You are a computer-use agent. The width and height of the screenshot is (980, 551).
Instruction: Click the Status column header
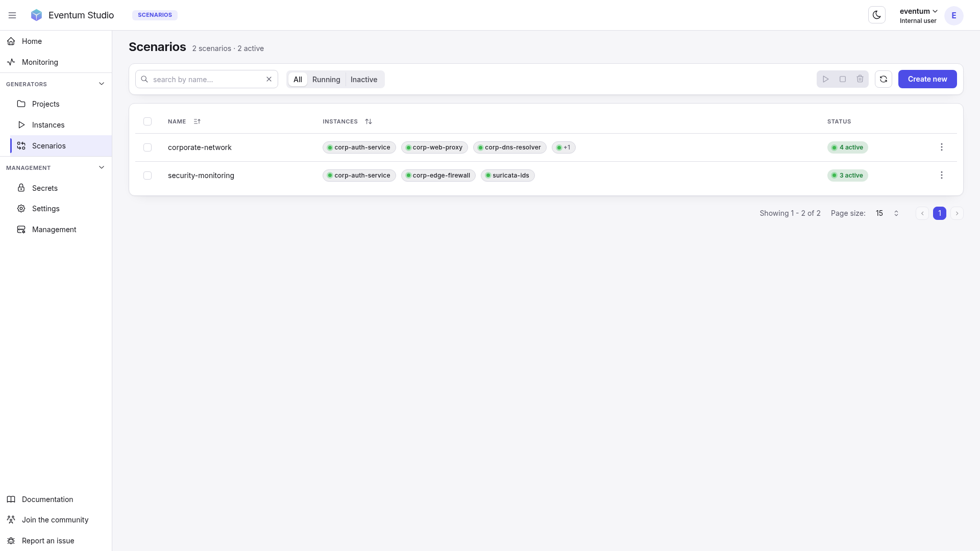tap(839, 121)
